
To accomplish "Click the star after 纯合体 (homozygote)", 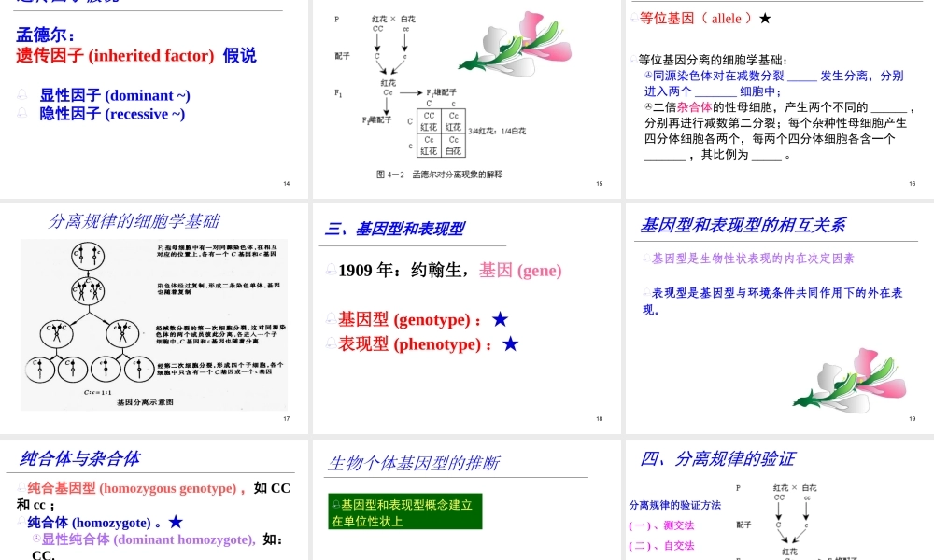I will click(x=175, y=522).
